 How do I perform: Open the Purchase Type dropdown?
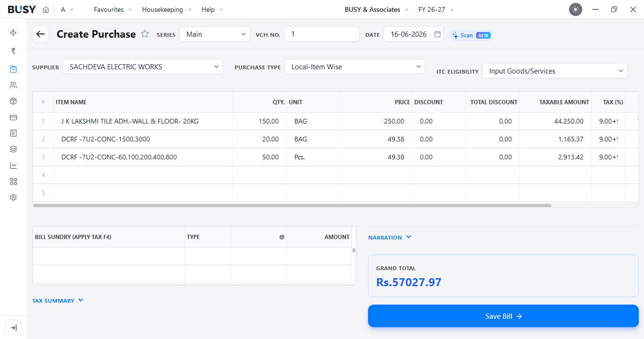(355, 66)
